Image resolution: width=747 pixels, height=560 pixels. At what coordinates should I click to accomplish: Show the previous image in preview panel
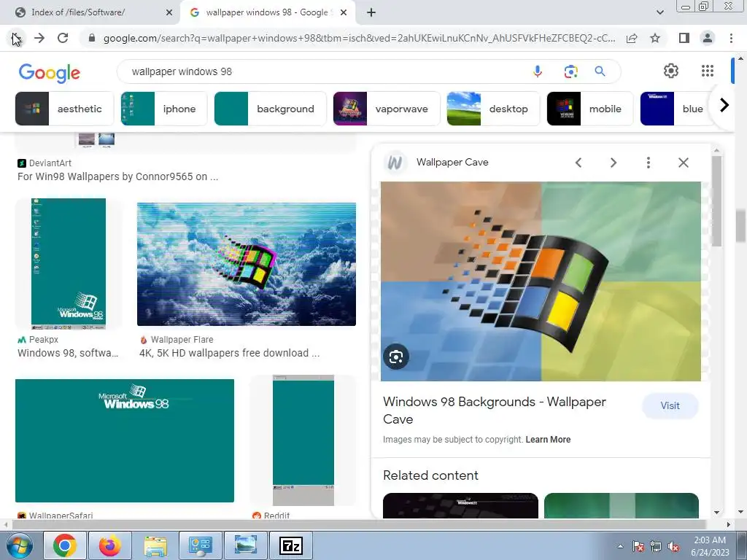coord(578,163)
